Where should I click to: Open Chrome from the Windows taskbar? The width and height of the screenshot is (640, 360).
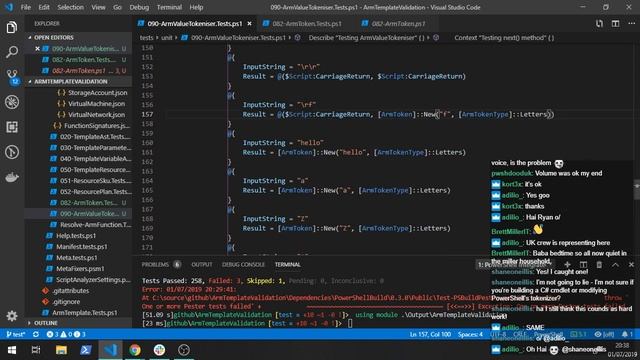[135, 350]
